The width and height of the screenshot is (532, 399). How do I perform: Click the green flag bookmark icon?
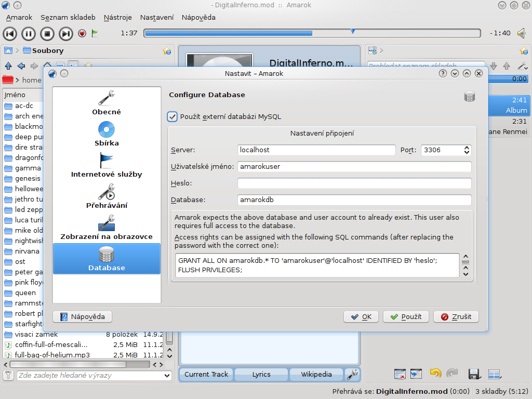tap(95, 33)
